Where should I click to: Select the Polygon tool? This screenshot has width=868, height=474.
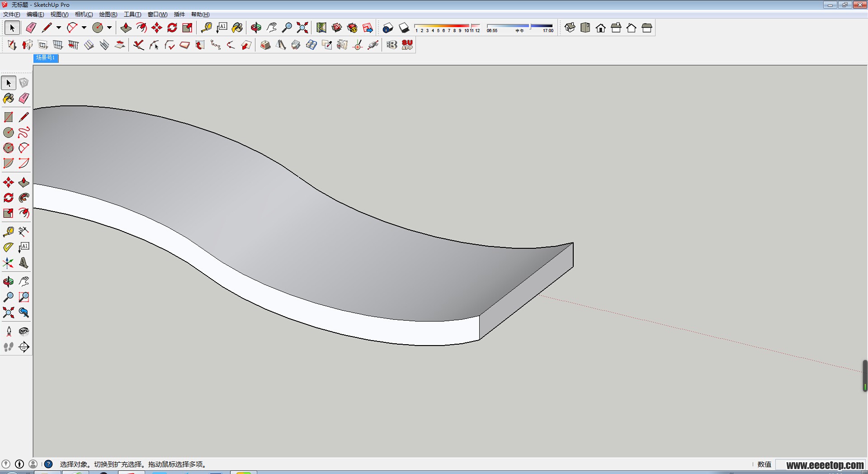[9, 148]
